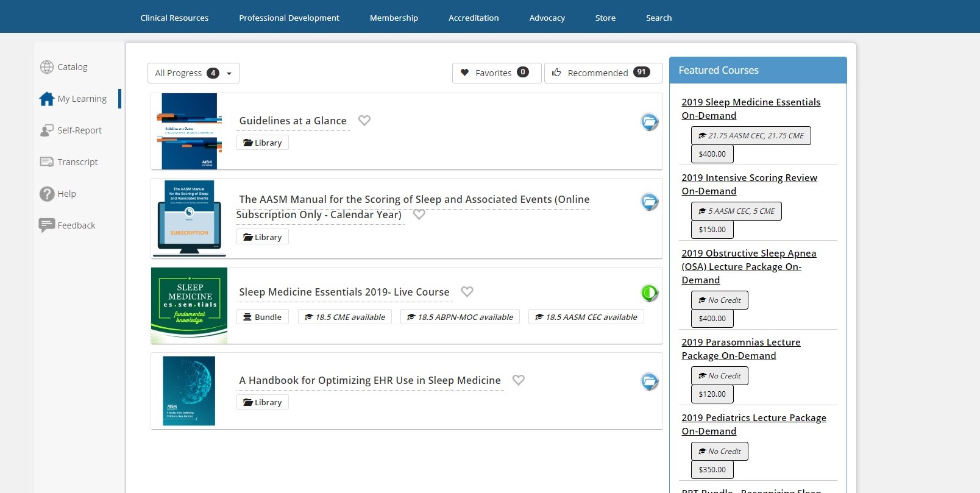Select Catalog label in sidebar
The width and height of the screenshot is (980, 493).
tap(73, 67)
